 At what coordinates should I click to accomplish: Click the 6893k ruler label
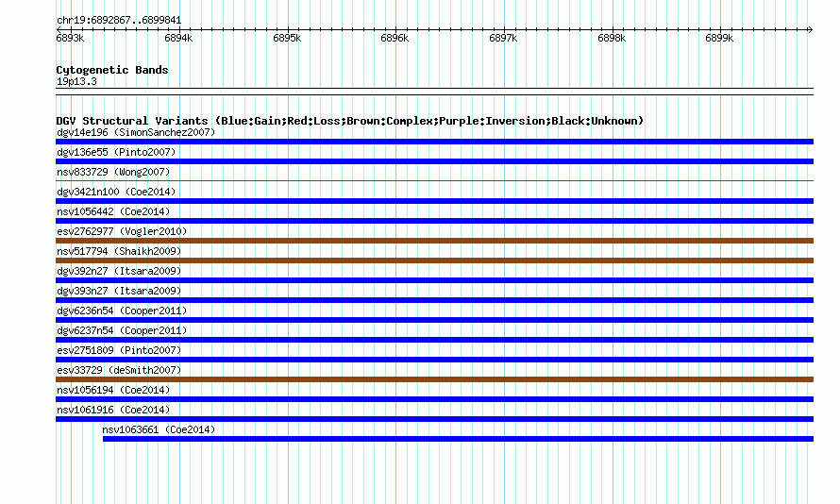pos(70,38)
